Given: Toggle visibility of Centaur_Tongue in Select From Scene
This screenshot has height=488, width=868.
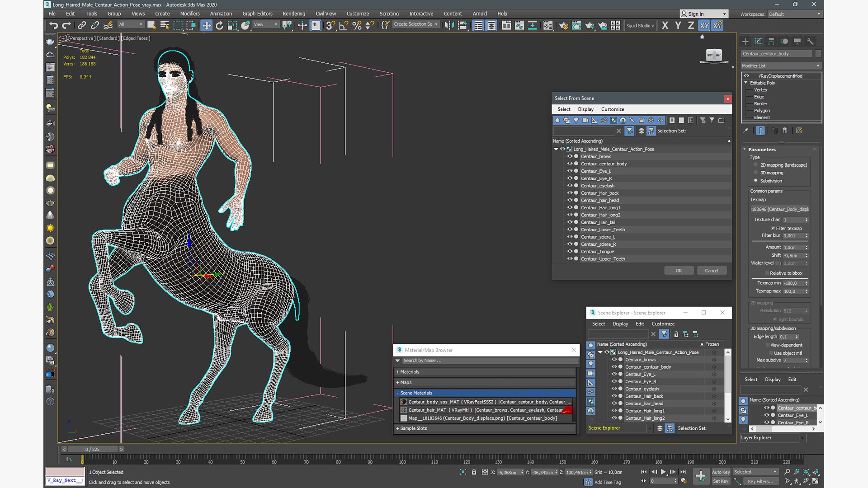Looking at the screenshot, I should [x=570, y=251].
